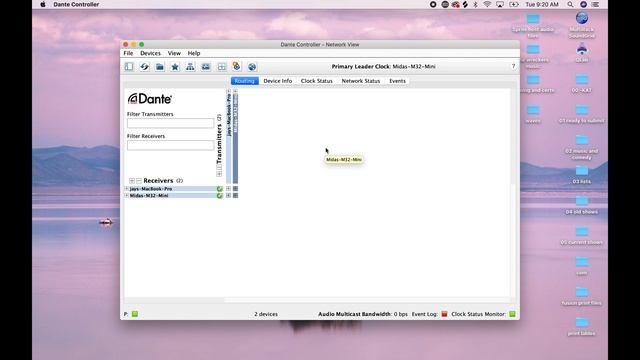Viewport: 640px width, 360px height.
Task: Click crosspoint square in jays-MacBook-Pro receiver row
Action: [235, 189]
